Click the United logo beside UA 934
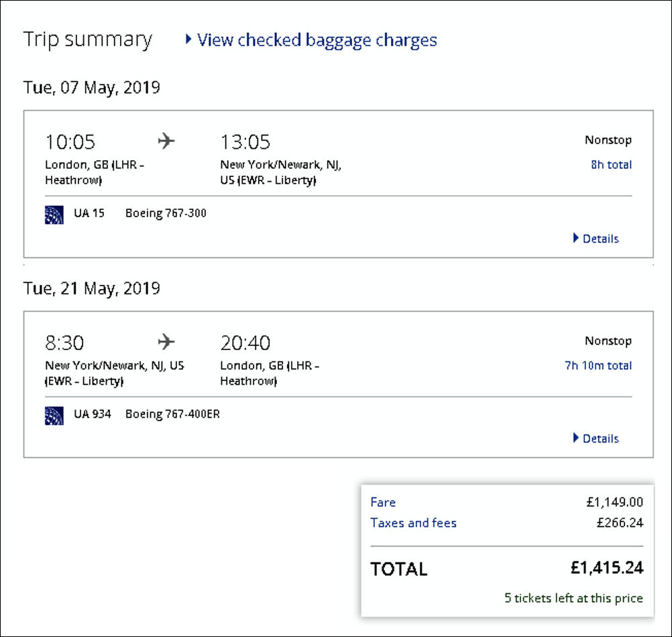Viewport: 672px width, 637px height. coord(54,415)
